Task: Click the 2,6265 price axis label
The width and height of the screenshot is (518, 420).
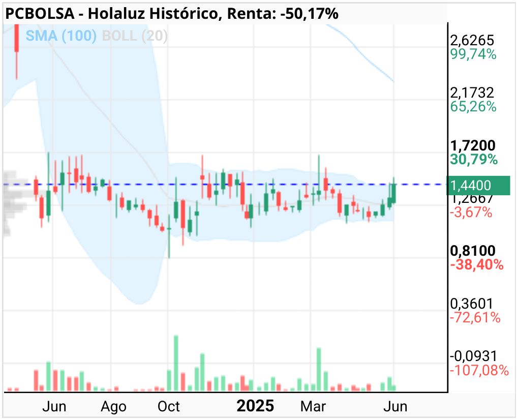Action: click(472, 40)
